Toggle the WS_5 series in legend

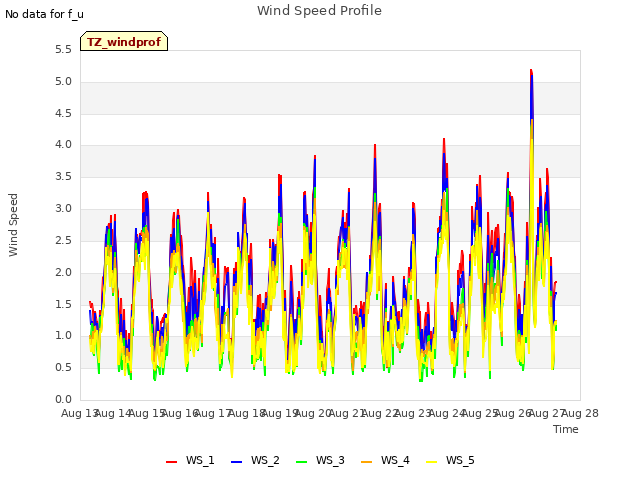(450, 460)
